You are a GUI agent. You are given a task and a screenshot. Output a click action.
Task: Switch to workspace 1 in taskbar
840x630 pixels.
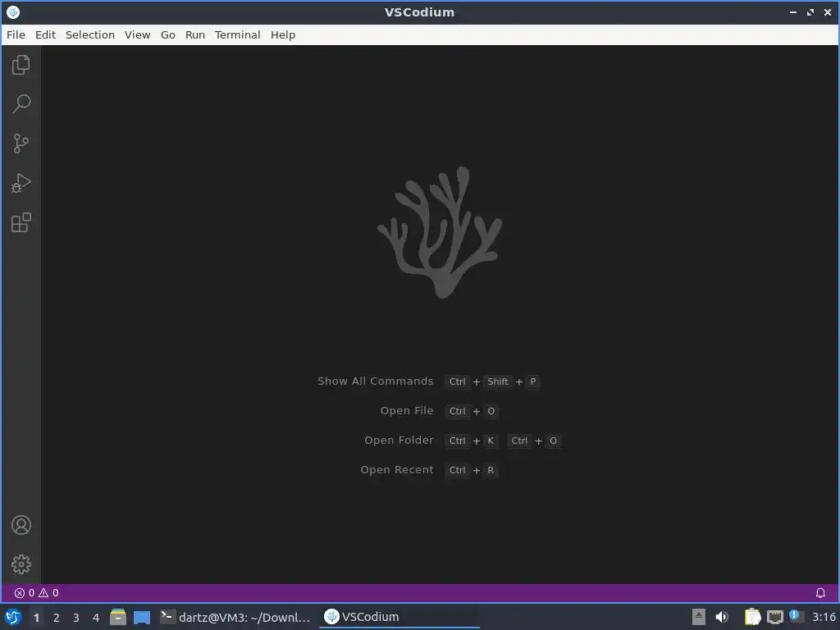coord(36,618)
